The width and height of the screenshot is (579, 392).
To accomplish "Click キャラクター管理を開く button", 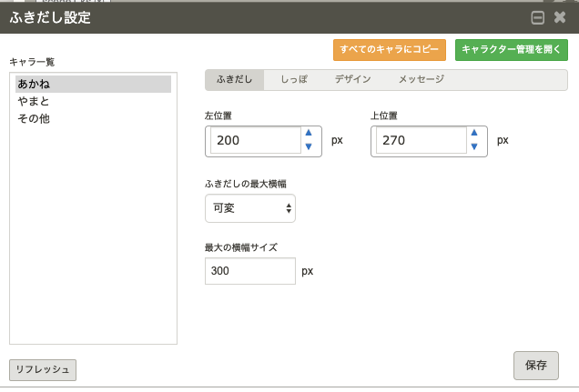I will (x=511, y=49).
